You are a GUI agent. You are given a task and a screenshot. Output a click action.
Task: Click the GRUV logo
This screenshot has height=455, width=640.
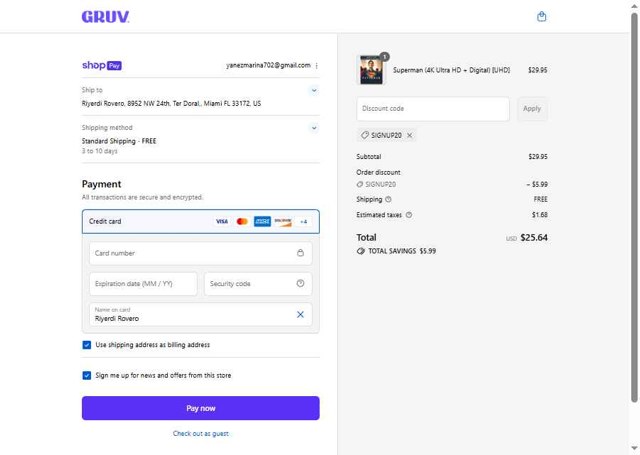pyautogui.click(x=105, y=17)
